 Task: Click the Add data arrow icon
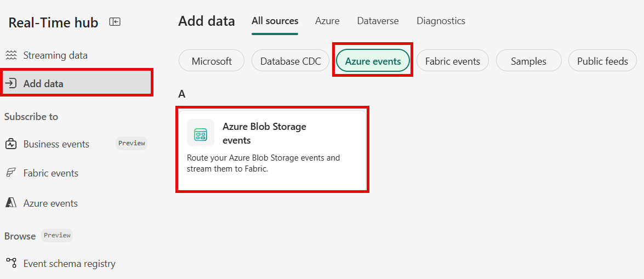click(x=11, y=84)
